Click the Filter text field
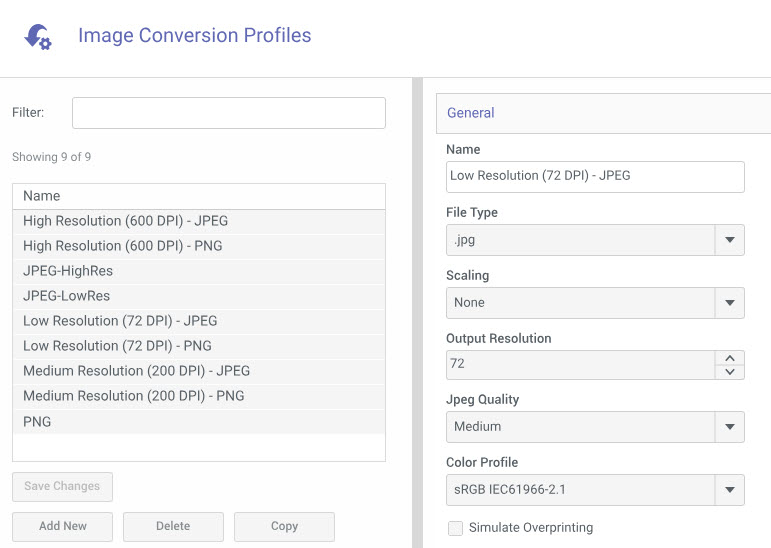The width and height of the screenshot is (771, 548). tap(229, 113)
